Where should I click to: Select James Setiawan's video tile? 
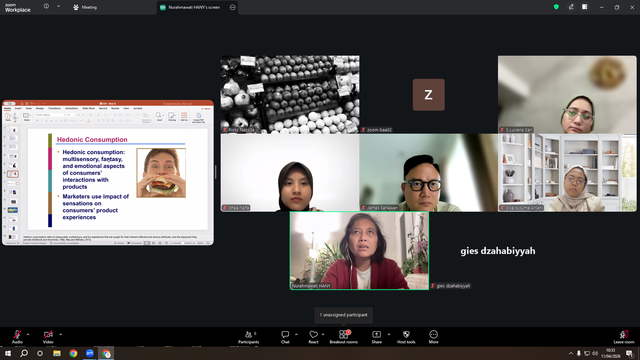coord(429,173)
